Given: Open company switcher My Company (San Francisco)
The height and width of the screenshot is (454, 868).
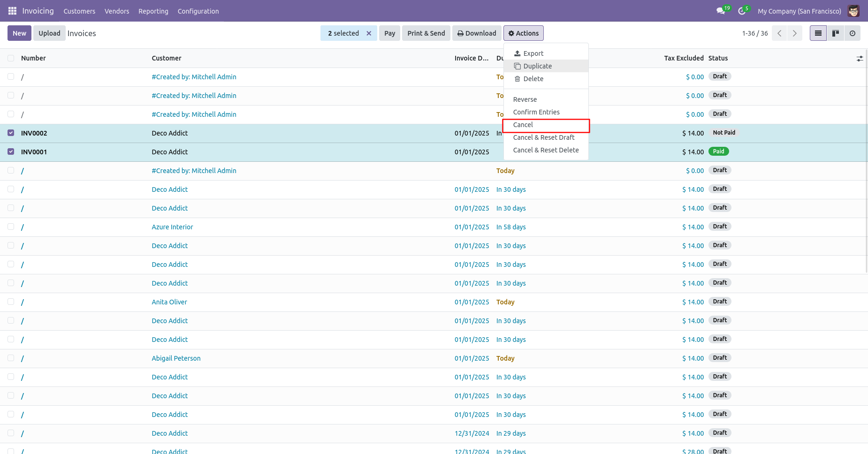Looking at the screenshot, I should (x=799, y=11).
